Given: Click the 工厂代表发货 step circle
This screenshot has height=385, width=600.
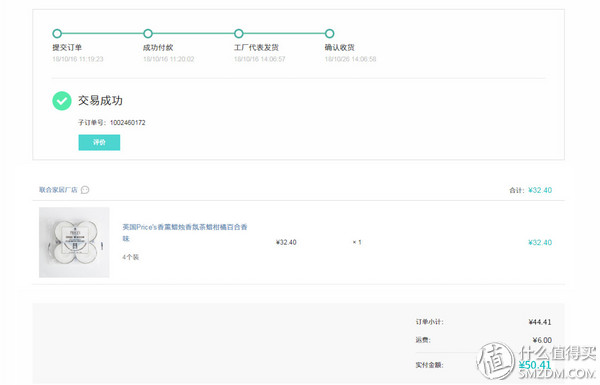Looking at the screenshot, I should (239, 34).
